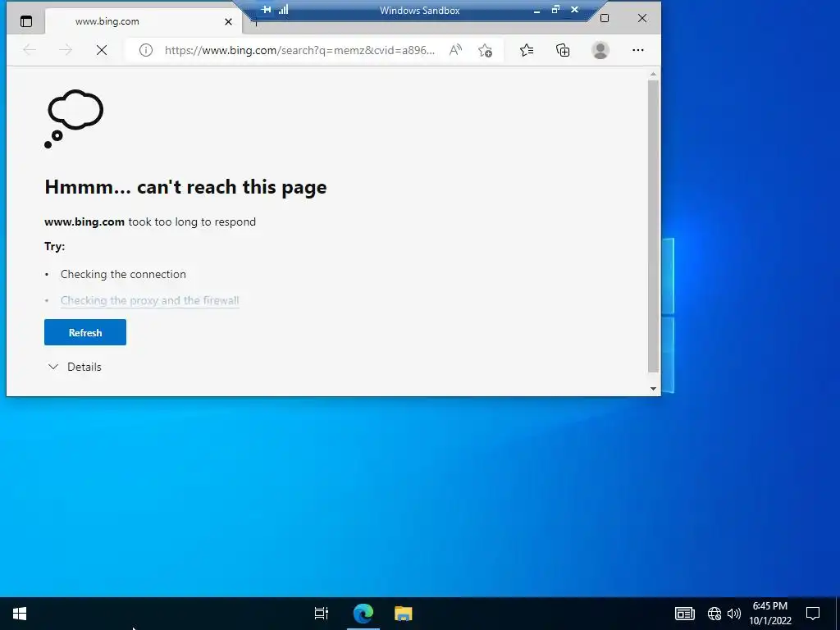Viewport: 840px width, 630px height.
Task: Open File Explorer from the taskbar
Action: (x=404, y=614)
